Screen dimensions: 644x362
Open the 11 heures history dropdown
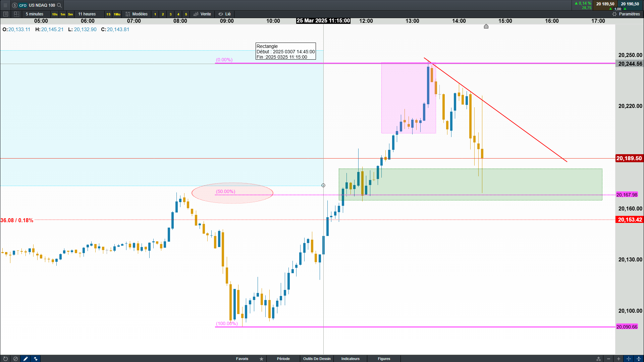point(87,14)
